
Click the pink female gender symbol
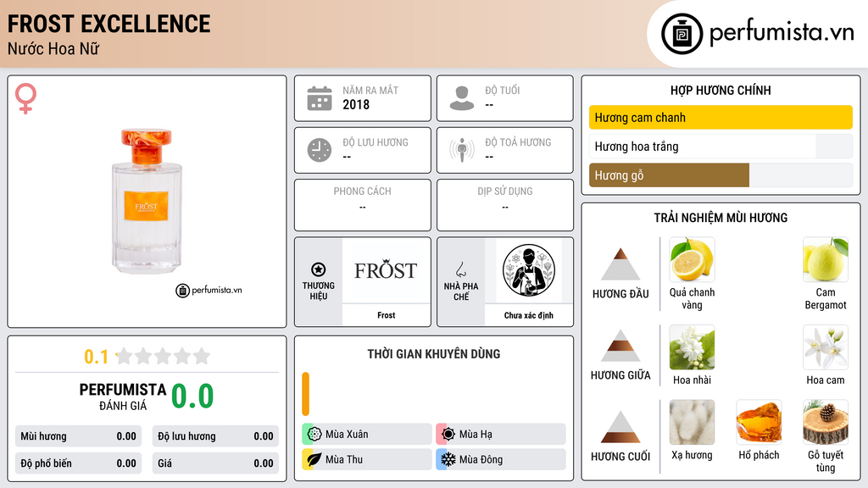pos(25,98)
